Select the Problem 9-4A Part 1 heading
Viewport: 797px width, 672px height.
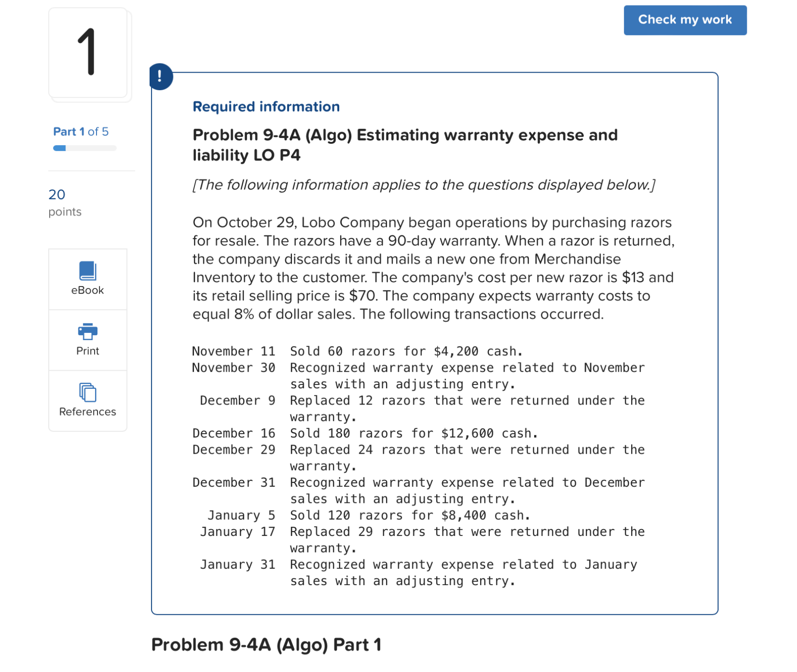tap(266, 644)
